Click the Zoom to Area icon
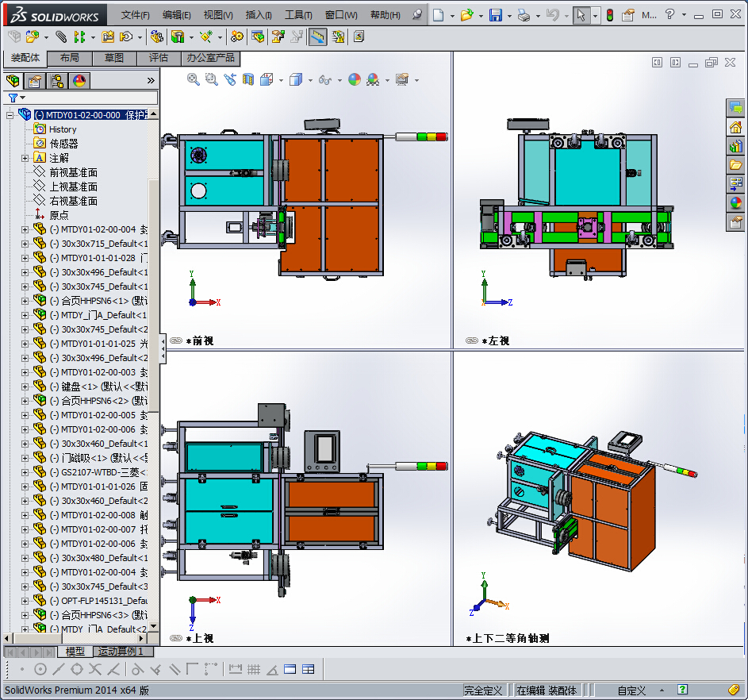The width and height of the screenshot is (748, 700). click(211, 79)
